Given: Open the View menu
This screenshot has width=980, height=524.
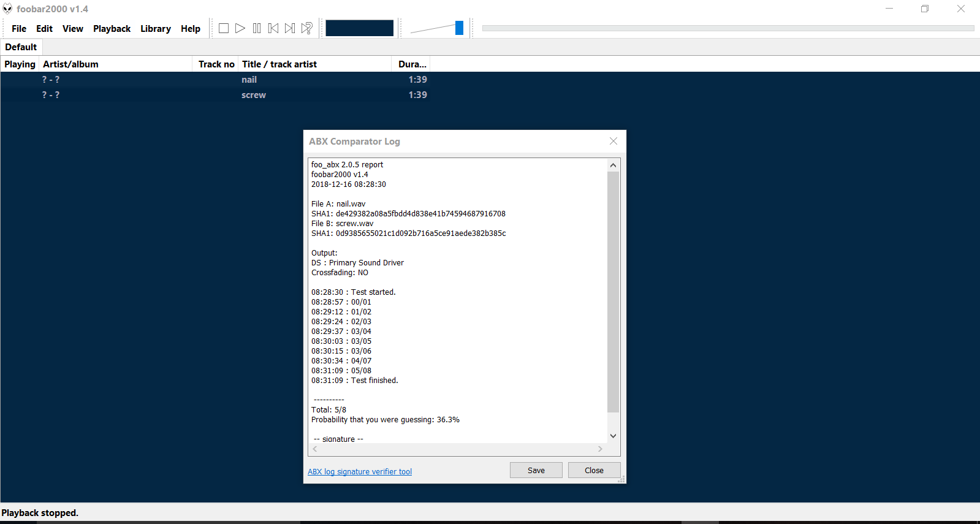Looking at the screenshot, I should coord(73,29).
